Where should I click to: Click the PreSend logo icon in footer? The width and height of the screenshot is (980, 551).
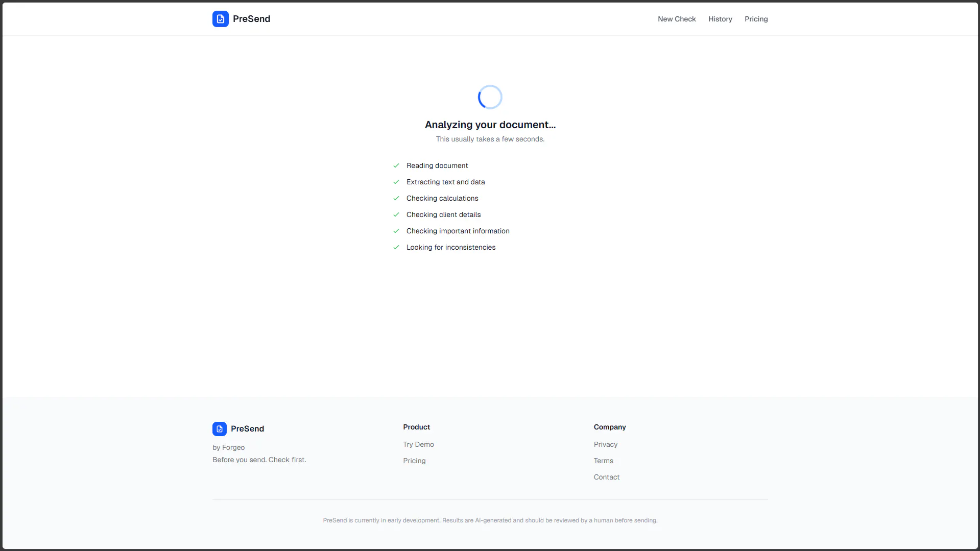(220, 429)
